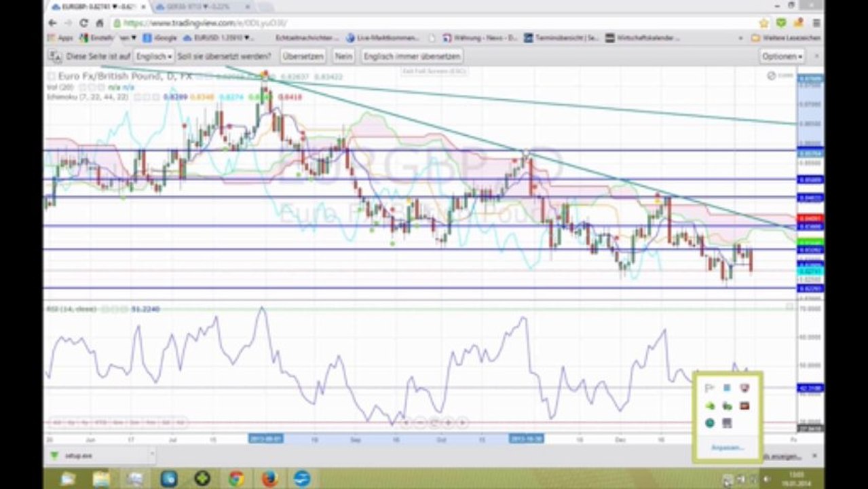
Task: Click the chart scroll-left navigation button
Action: (407, 422)
